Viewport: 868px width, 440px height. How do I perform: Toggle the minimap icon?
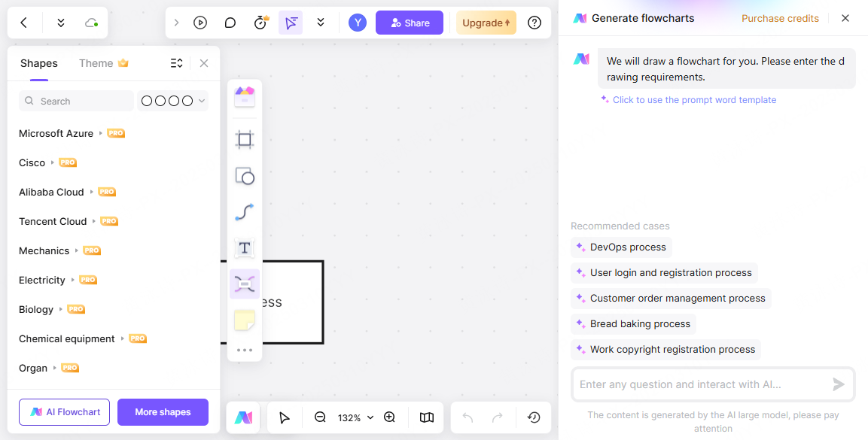(x=426, y=417)
